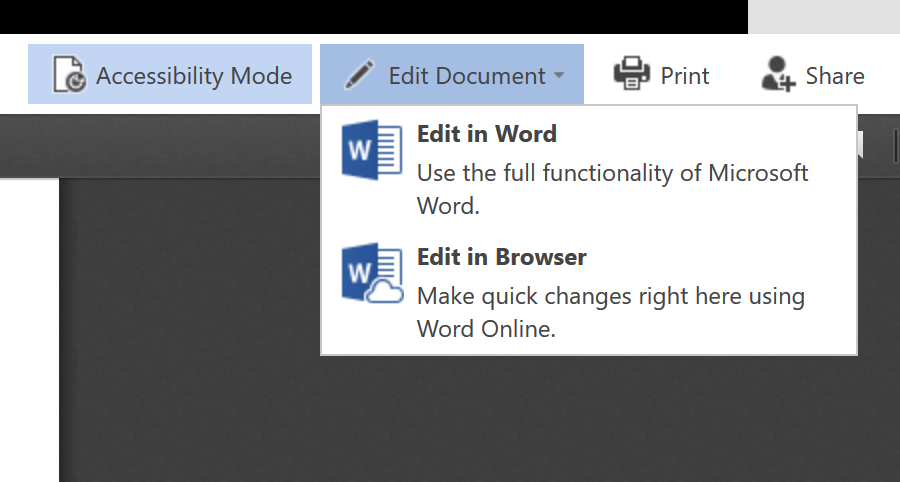Click the Edit Document text label
The height and width of the screenshot is (482, 900).
point(467,76)
